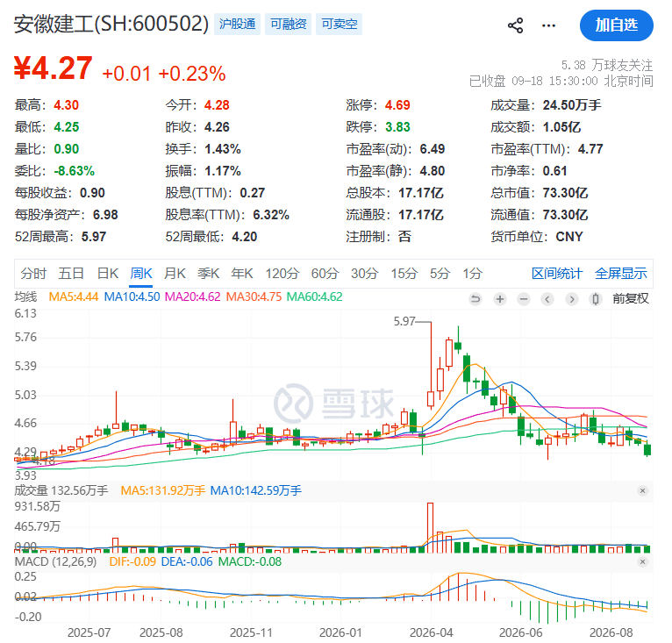This screenshot has height=643, width=672.
Task: Click the share icon
Action: (x=515, y=25)
